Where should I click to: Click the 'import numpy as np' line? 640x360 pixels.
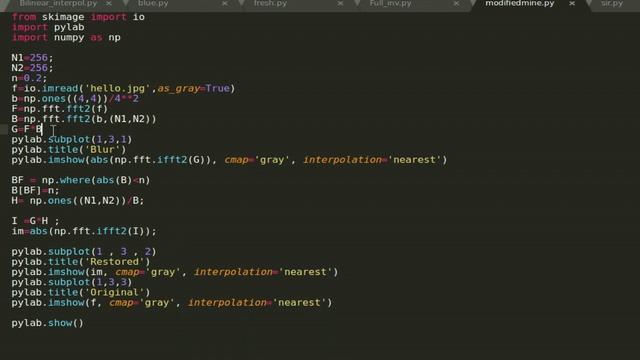(x=66, y=38)
